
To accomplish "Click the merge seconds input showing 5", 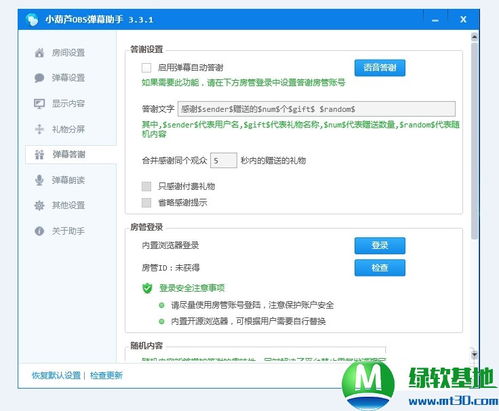I will coord(224,161).
